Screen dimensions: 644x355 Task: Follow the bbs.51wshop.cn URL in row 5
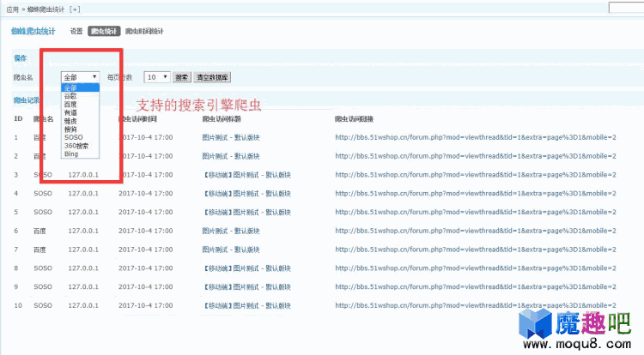[x=476, y=213]
